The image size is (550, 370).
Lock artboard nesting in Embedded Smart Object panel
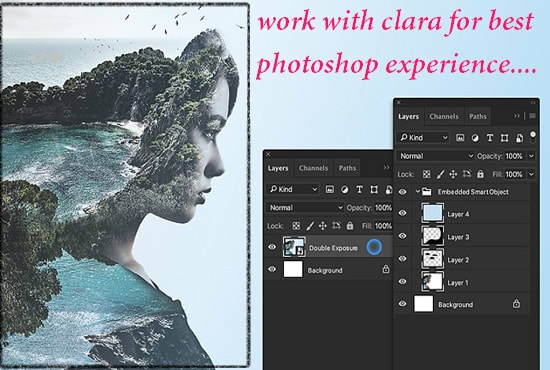pyautogui.click(x=467, y=174)
